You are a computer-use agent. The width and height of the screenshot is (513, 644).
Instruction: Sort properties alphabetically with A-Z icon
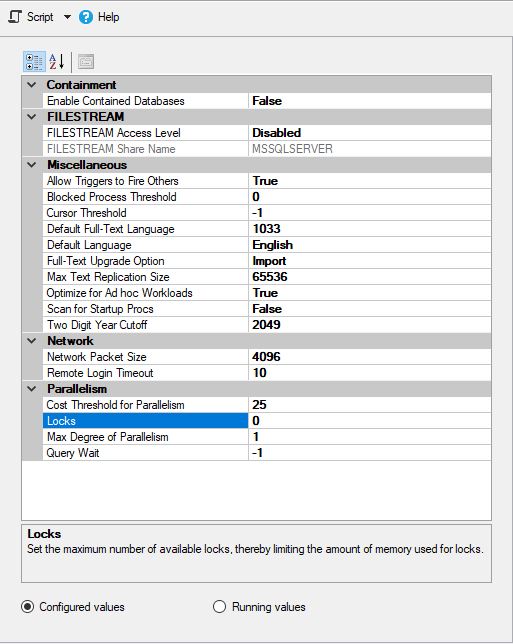(x=57, y=62)
